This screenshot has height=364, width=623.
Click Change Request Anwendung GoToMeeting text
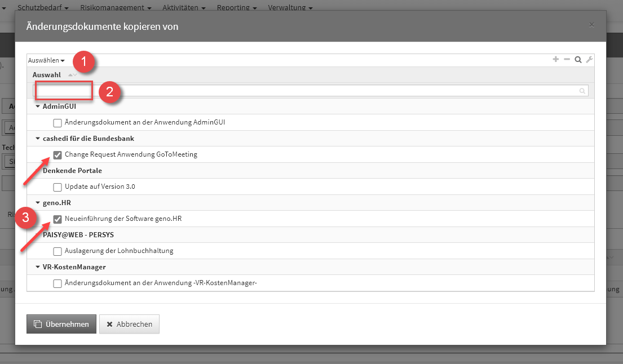pos(131,154)
